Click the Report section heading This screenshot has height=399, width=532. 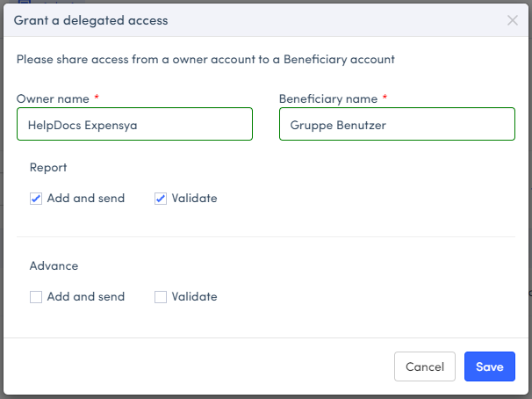48,167
